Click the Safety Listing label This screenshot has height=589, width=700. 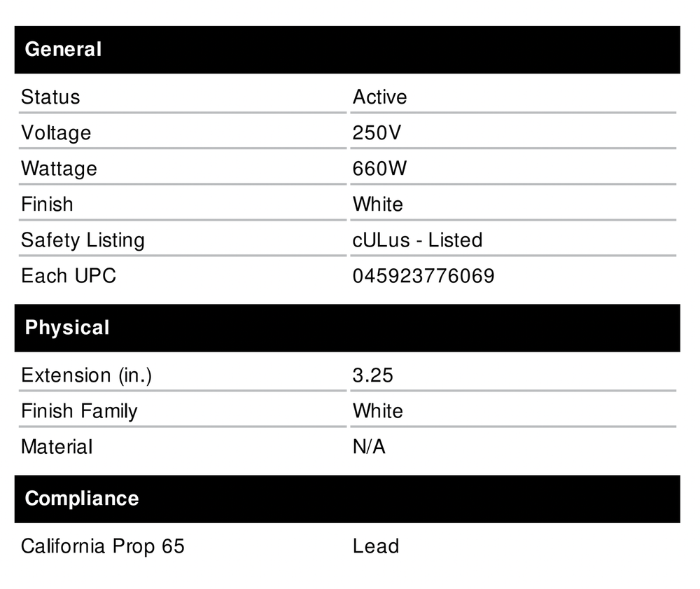tap(83, 240)
